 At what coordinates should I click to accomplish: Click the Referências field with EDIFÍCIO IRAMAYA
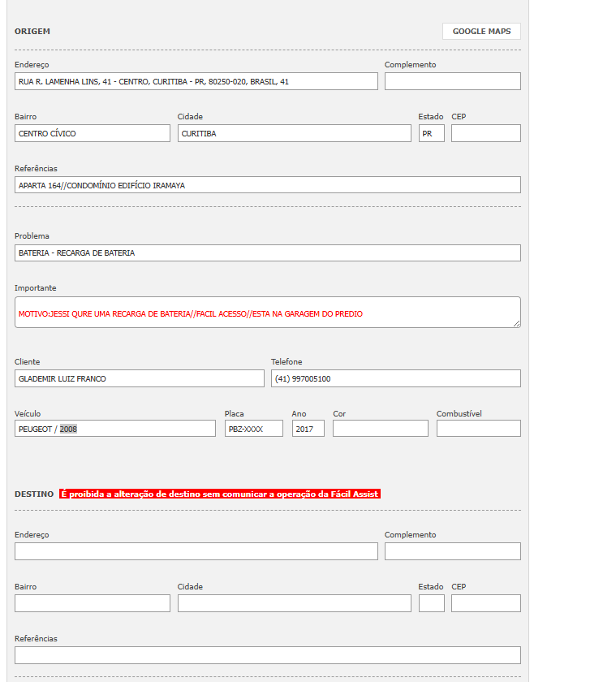tap(267, 185)
